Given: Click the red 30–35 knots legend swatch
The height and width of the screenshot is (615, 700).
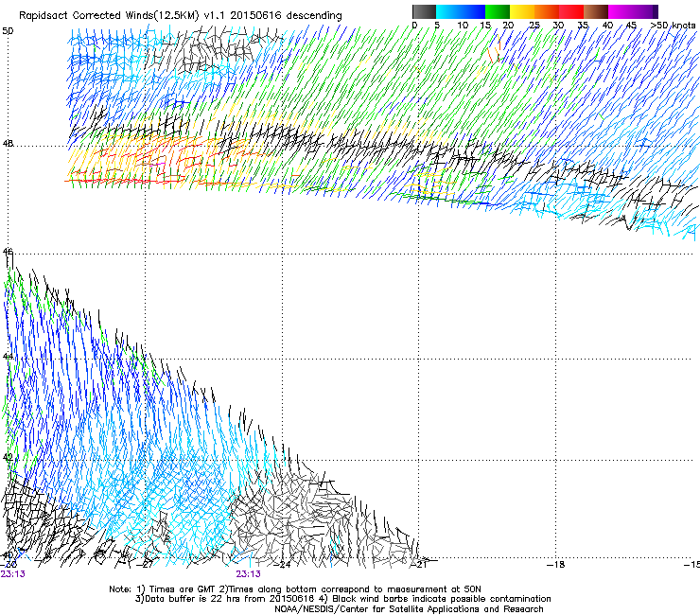Looking at the screenshot, I should [571, 11].
